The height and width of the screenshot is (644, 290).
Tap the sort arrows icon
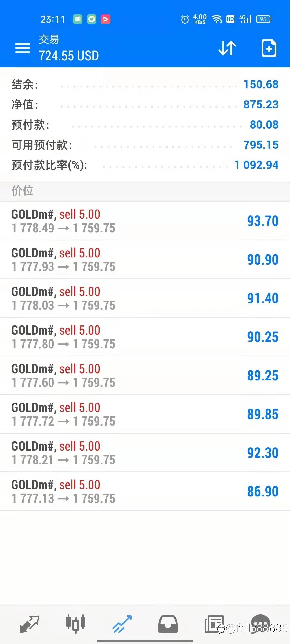[227, 48]
